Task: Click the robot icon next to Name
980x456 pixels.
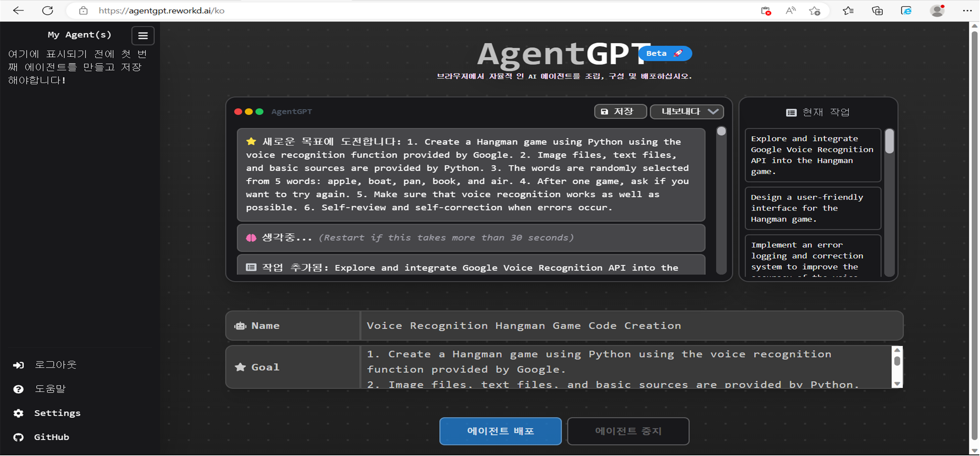Action: [240, 326]
